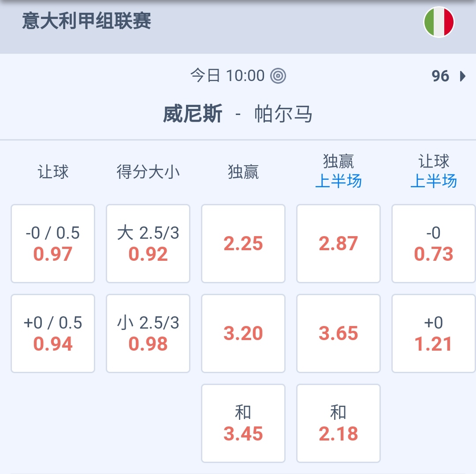The image size is (476, 474).
Task: Select 独赢 draw 和 at 3.45
Action: coord(243,423)
